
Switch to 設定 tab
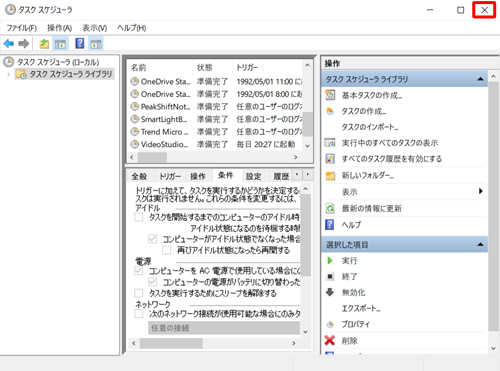(253, 176)
